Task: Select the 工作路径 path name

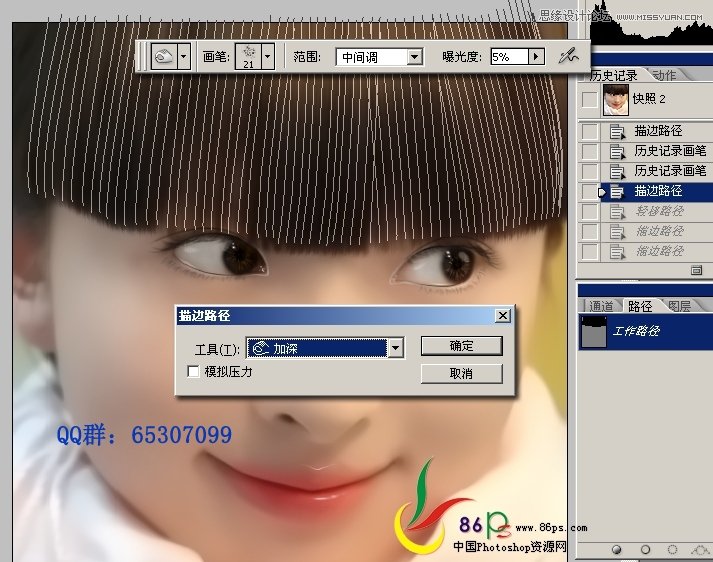Action: pyautogui.click(x=636, y=331)
